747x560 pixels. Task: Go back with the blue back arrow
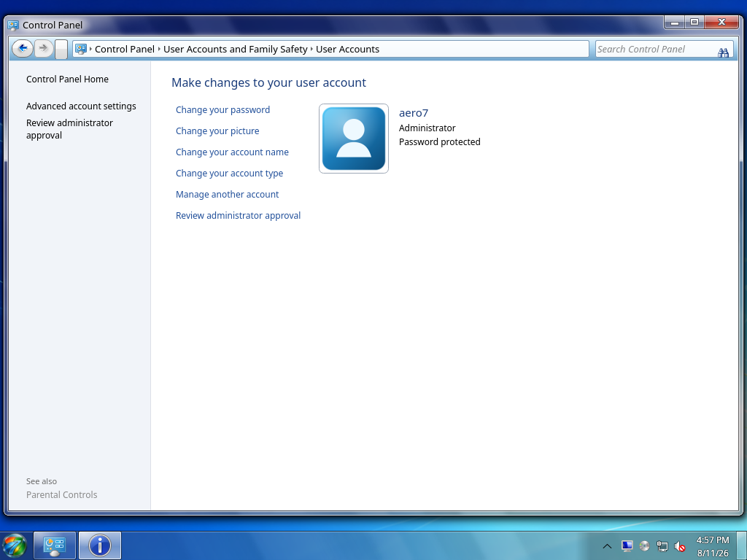click(23, 49)
